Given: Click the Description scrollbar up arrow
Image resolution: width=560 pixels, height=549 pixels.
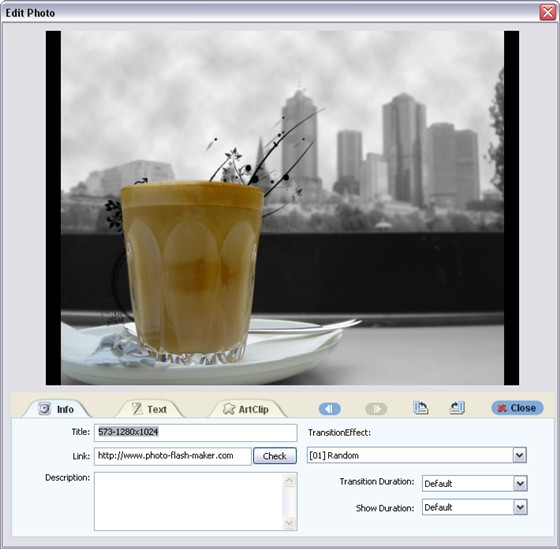Looking at the screenshot, I should point(289,480).
